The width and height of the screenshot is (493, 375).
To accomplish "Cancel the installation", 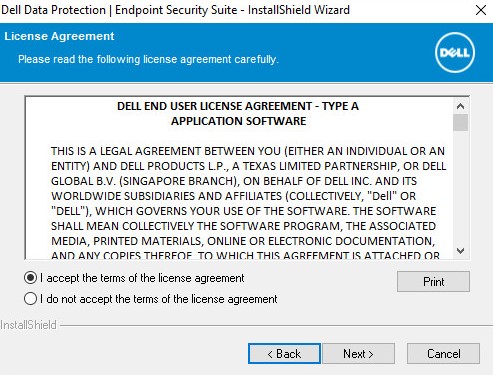I will (x=443, y=354).
